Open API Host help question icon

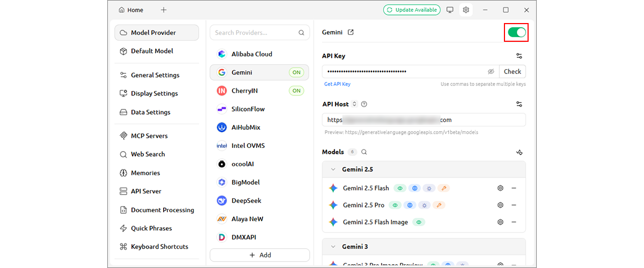364,104
